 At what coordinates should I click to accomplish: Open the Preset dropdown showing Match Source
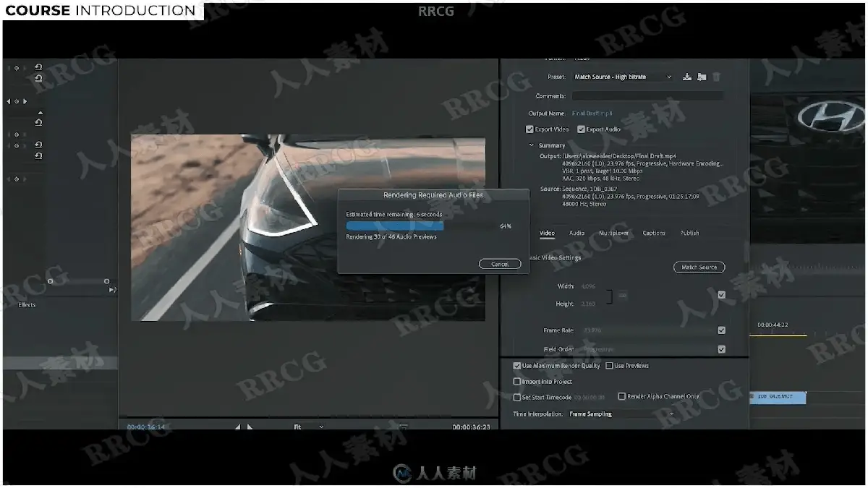click(x=623, y=77)
